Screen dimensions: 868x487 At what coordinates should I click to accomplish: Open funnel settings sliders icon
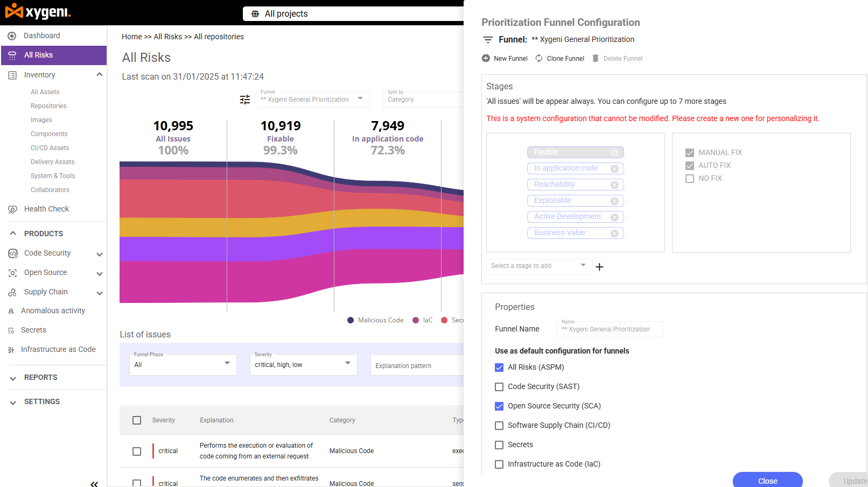[245, 100]
